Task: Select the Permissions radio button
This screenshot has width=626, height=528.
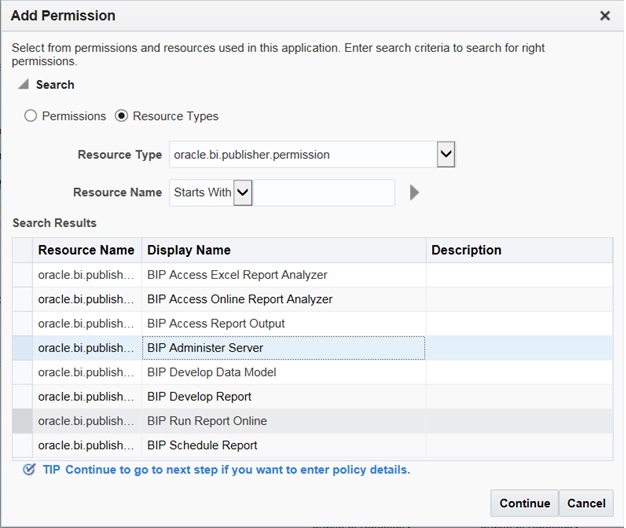Action: (x=31, y=116)
